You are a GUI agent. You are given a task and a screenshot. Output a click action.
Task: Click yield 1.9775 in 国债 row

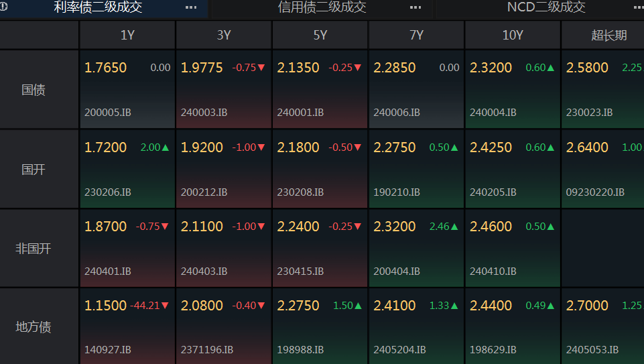pyautogui.click(x=202, y=68)
